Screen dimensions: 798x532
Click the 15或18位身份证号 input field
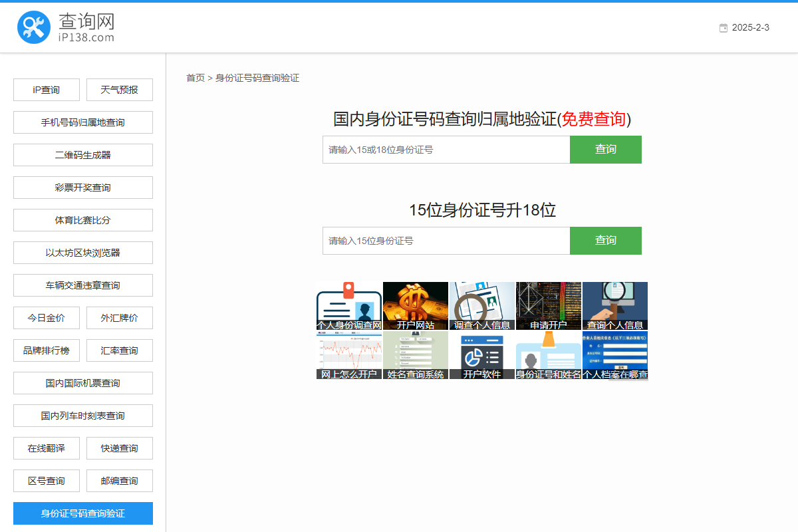[446, 150]
